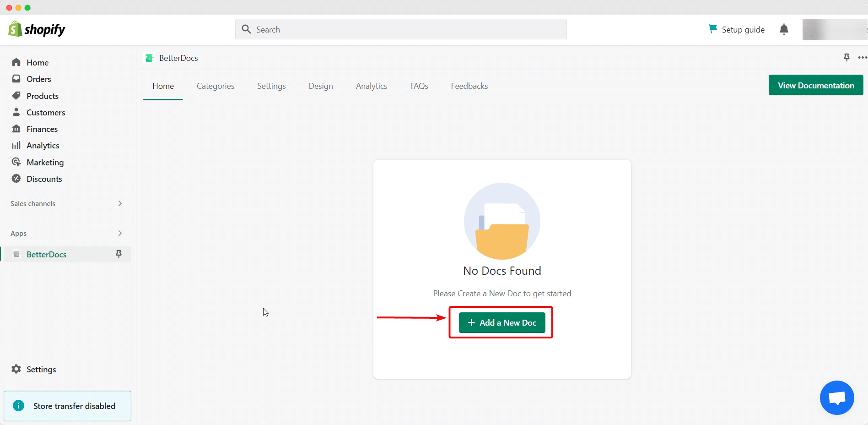Click the No Docs Found heading
The width and height of the screenshot is (868, 425).
[x=502, y=271]
